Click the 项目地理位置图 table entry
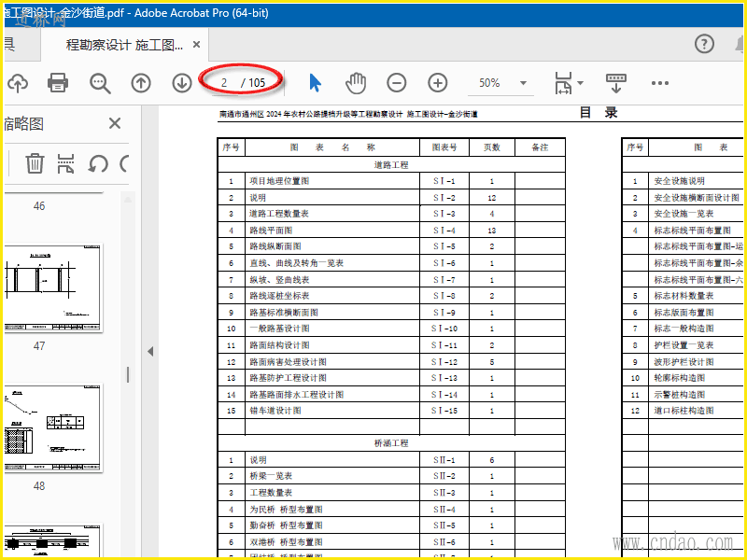This screenshot has width=747, height=560. click(x=279, y=181)
